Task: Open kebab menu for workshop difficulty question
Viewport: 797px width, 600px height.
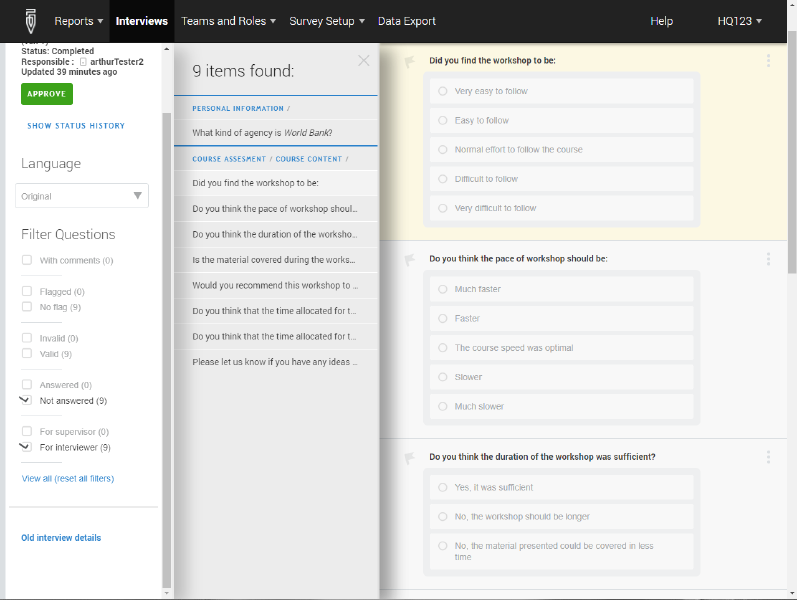Action: click(768, 61)
